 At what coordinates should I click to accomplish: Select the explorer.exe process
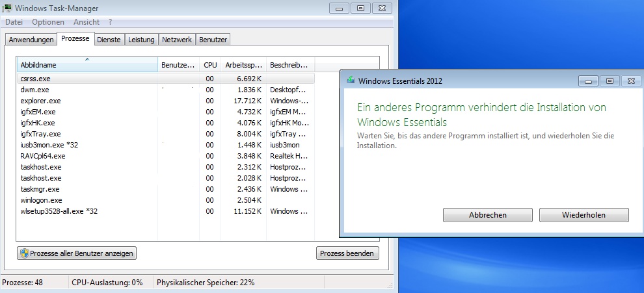click(166, 101)
